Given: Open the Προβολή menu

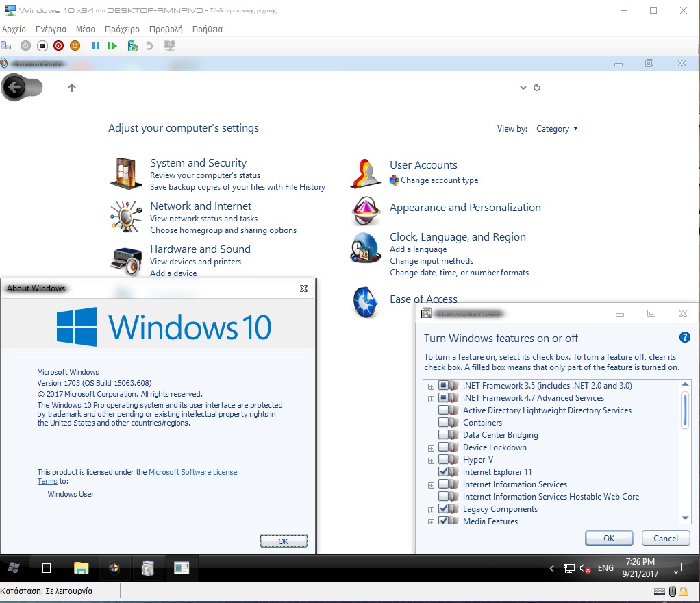Looking at the screenshot, I should (166, 29).
